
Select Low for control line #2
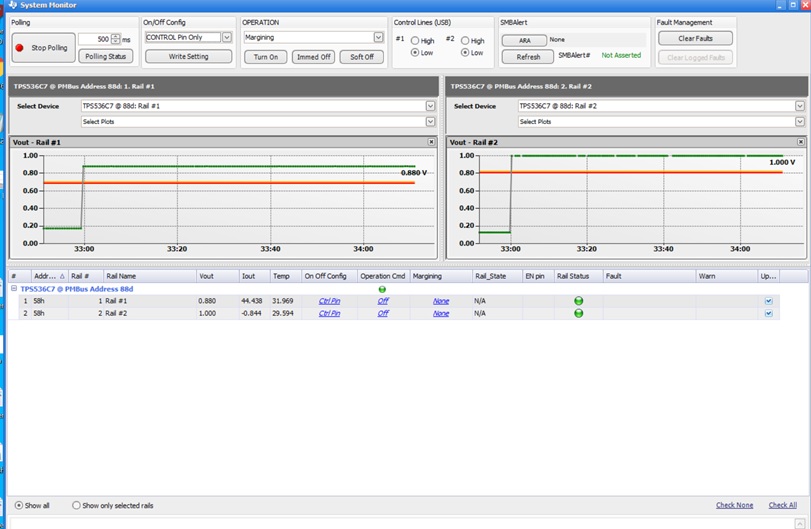point(465,53)
